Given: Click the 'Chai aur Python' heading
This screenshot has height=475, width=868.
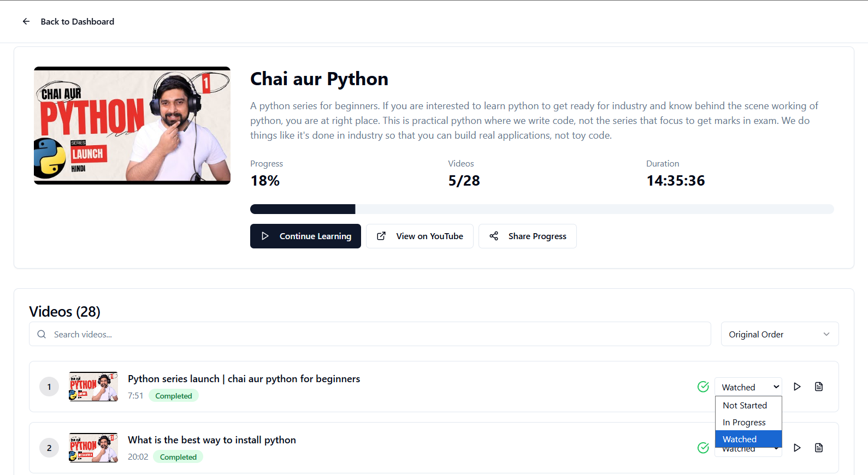Looking at the screenshot, I should click(x=319, y=79).
